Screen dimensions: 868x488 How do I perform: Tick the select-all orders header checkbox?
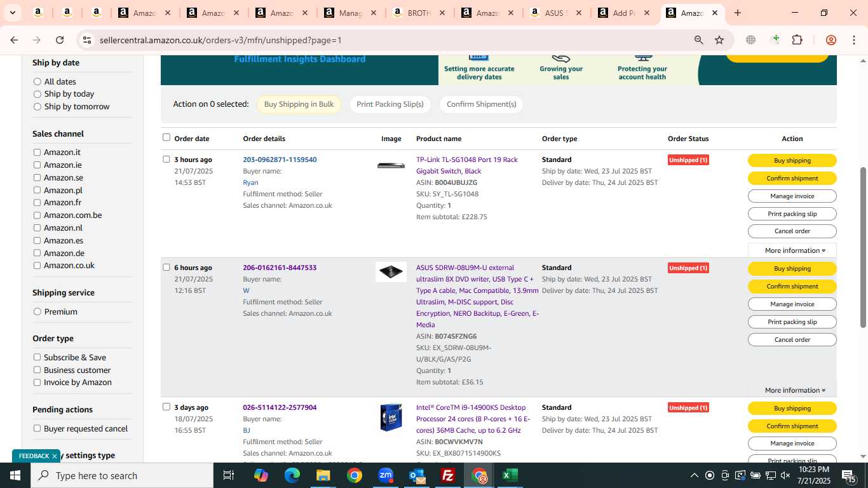click(x=166, y=137)
